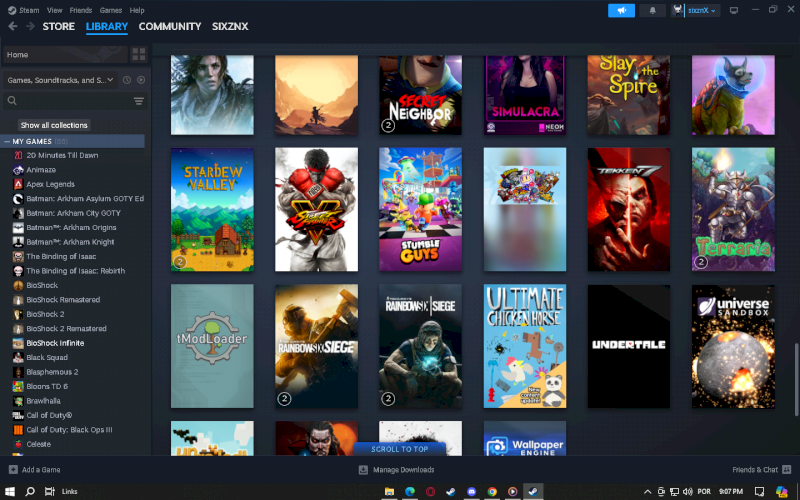Screen dimensions: 800x500
Task: Open the Slay the Spire cover
Action: tap(629, 95)
